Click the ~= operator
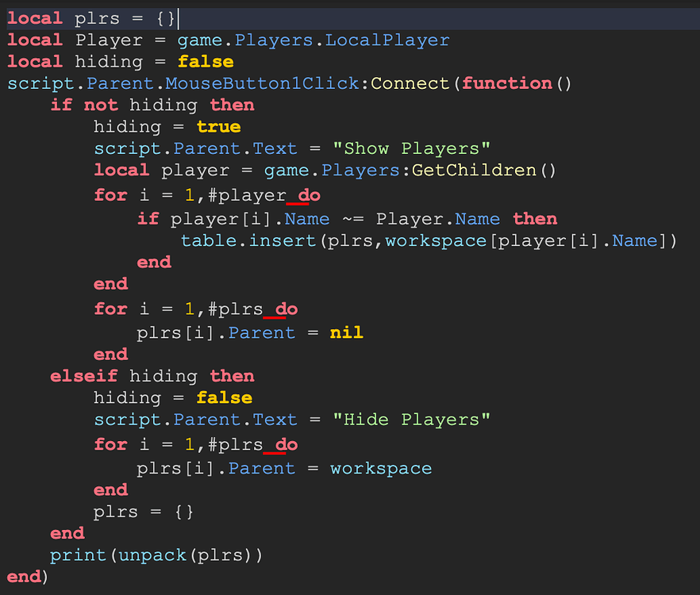Viewport: 700px width, 595px height. coord(353,219)
